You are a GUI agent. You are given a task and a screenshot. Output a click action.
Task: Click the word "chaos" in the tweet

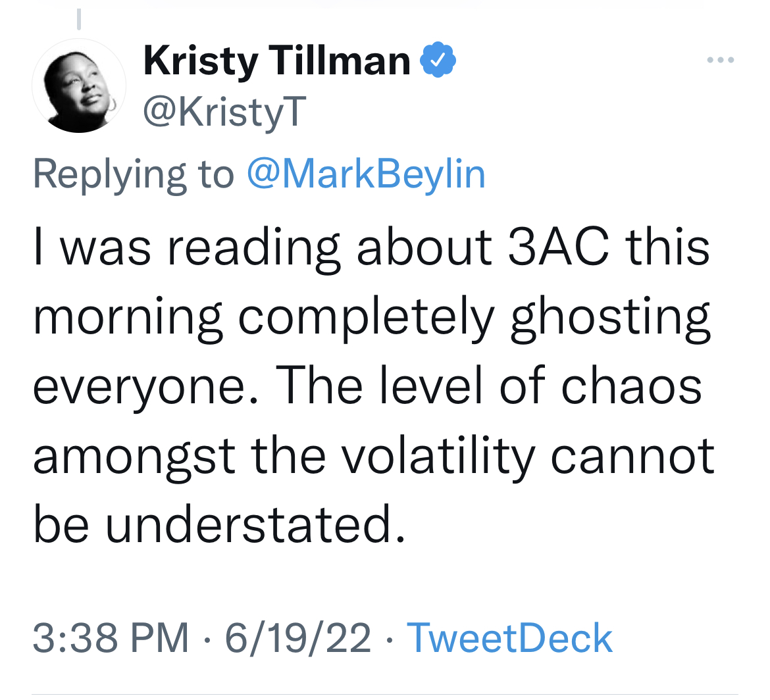click(632, 387)
